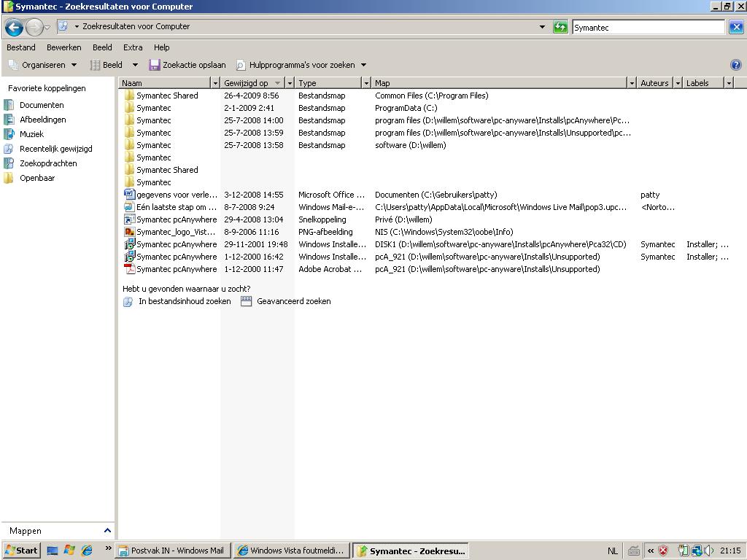Select Symantec folder dated 25-7-2008 14:00
The width and height of the screenshot is (747, 560).
point(153,120)
